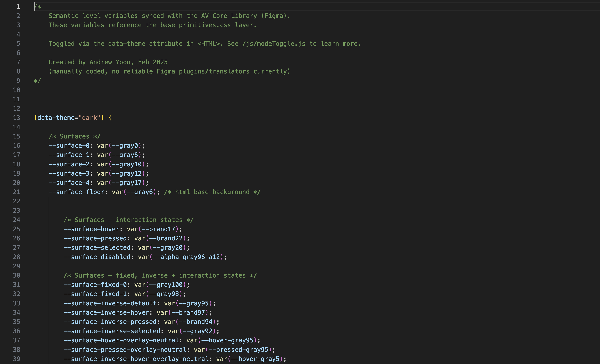Click the --surface-0 variable name
This screenshot has width=600, height=364.
tap(69, 145)
